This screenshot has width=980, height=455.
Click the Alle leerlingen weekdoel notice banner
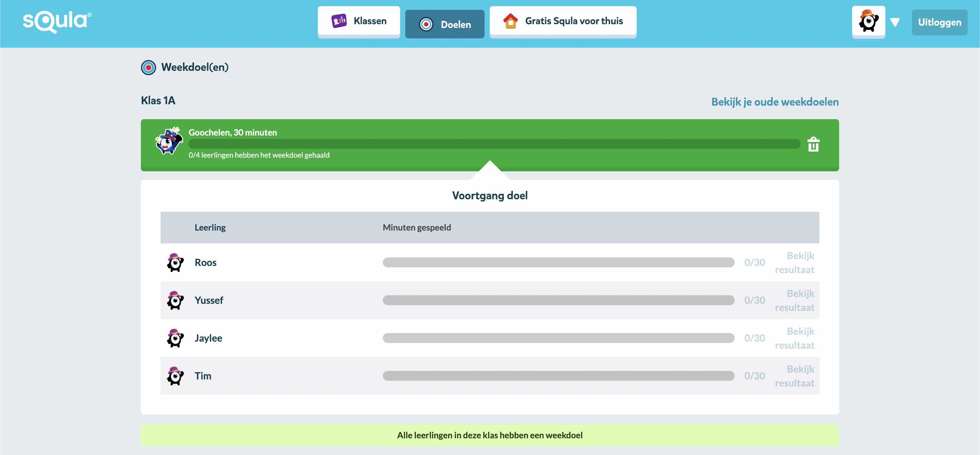point(490,435)
